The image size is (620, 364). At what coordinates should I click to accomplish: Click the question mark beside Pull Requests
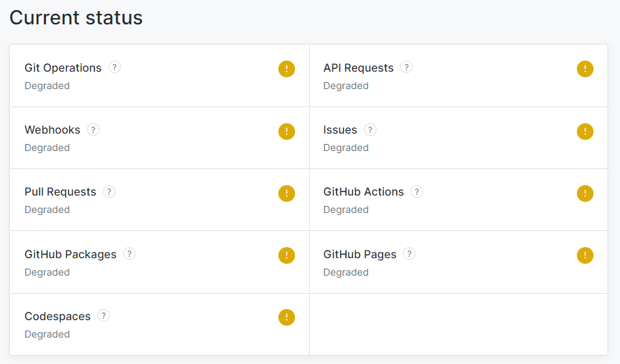point(109,191)
